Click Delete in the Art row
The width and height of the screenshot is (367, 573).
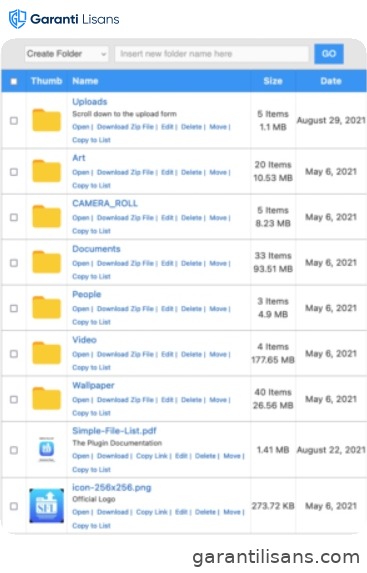[x=192, y=172]
